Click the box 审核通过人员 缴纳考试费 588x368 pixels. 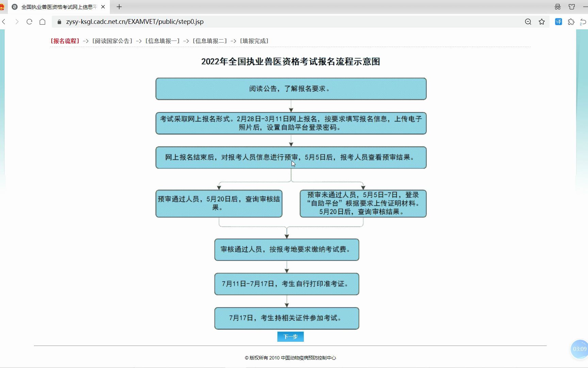coord(287,250)
